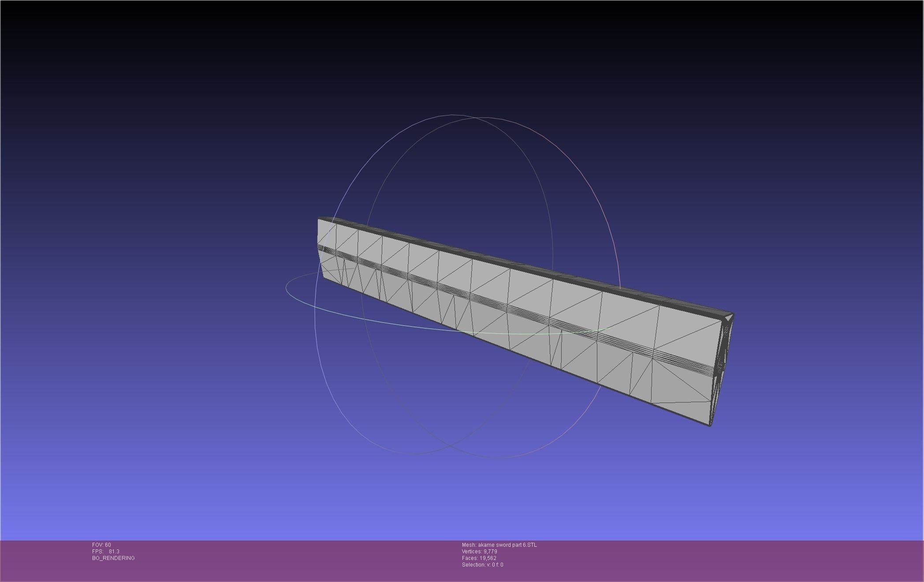
Task: Click the BO_RENDERING status text
Action: coord(113,558)
